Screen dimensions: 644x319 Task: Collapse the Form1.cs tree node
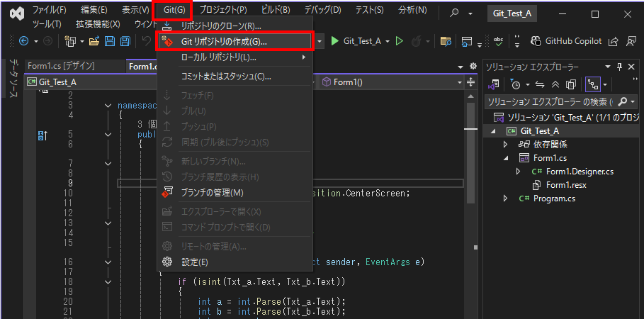[506, 158]
